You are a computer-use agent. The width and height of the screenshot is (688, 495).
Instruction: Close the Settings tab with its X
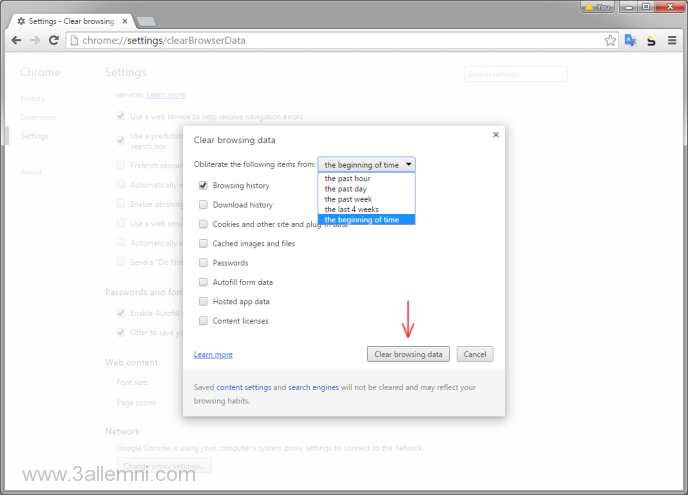point(125,20)
